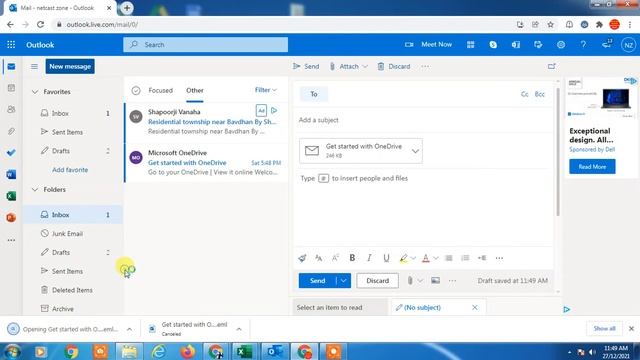Show more apps ellipsis in left rail
Image resolution: width=640 pixels, height=360 pixels.
pos(11,240)
